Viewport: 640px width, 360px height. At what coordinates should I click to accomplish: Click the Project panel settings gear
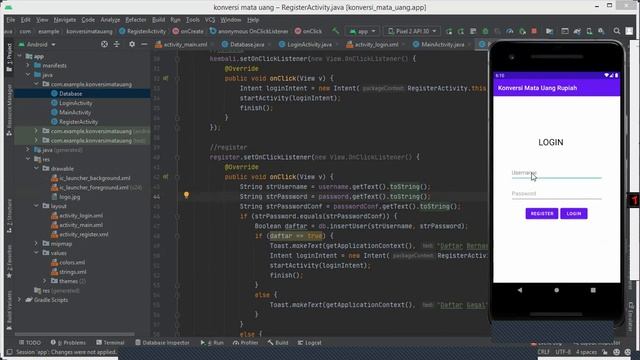point(132,44)
